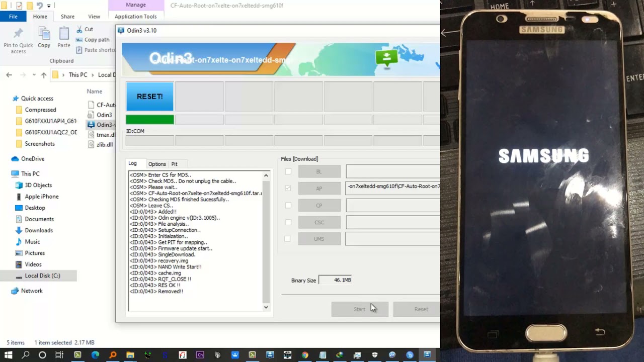The image size is (644, 362).
Task: Switch to the Share ribbon tab
Action: click(x=67, y=17)
